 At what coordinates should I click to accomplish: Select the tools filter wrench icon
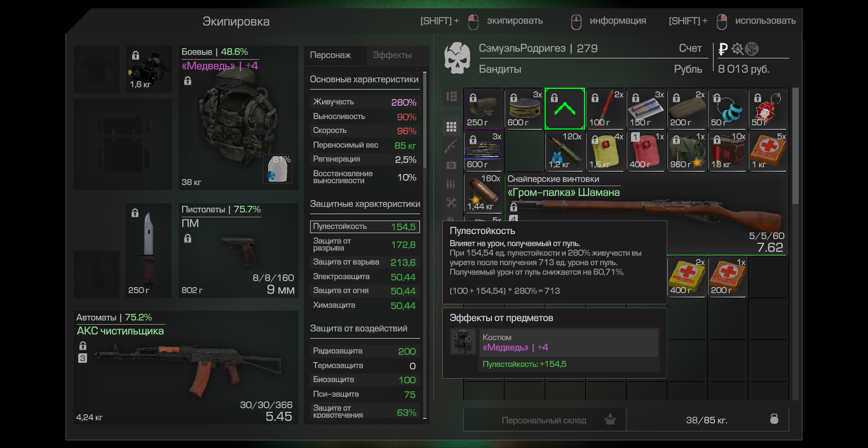[452, 203]
